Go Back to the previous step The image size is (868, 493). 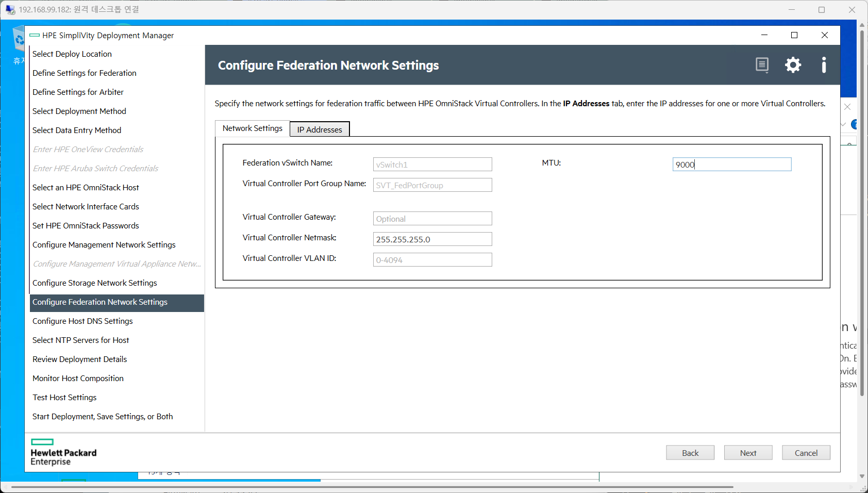690,453
